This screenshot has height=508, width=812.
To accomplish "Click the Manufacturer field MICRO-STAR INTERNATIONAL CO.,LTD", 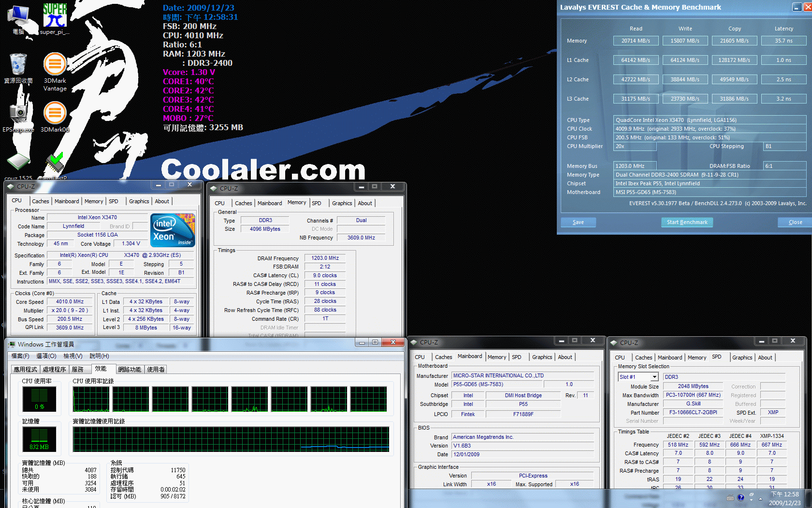I will tap(522, 376).
